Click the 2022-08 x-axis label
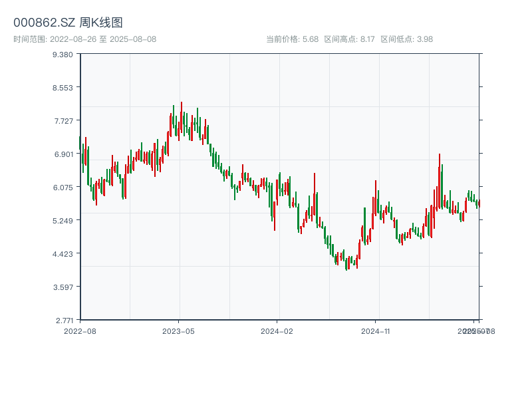The height and width of the screenshot is (399, 532). pyautogui.click(x=80, y=331)
